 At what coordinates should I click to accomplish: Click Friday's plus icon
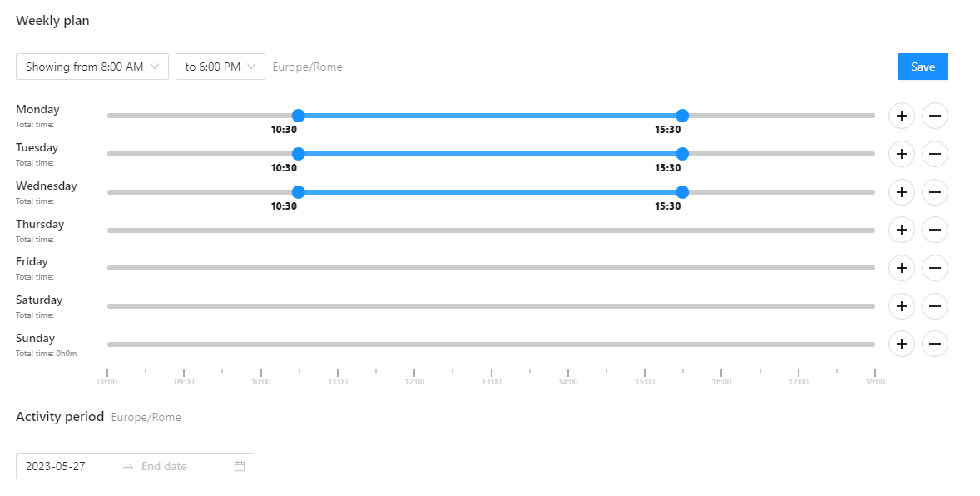click(902, 268)
